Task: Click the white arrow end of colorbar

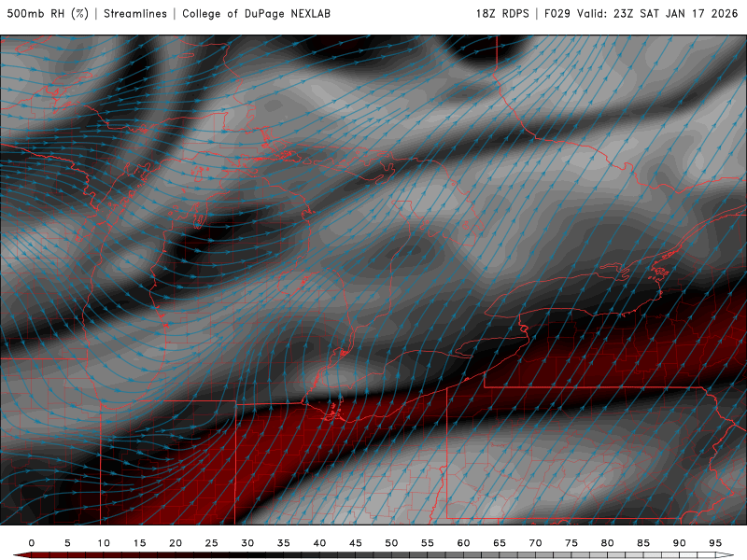Action: pos(726,555)
